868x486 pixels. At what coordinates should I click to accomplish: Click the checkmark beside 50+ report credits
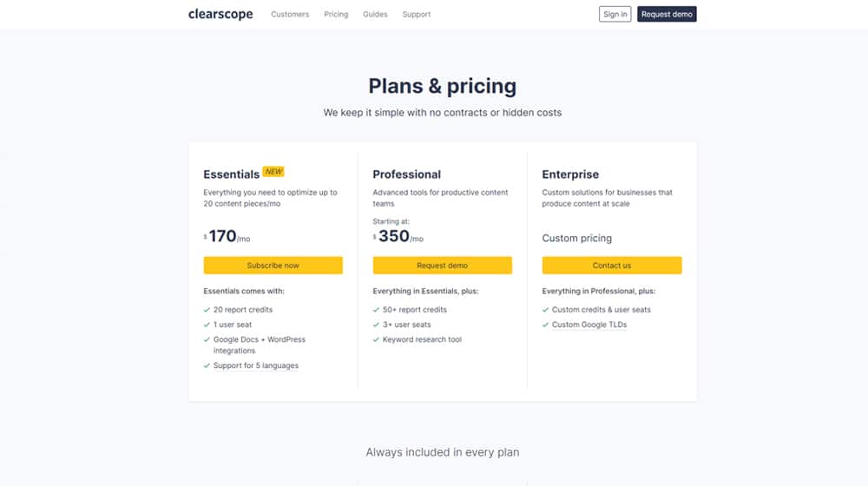[376, 310]
